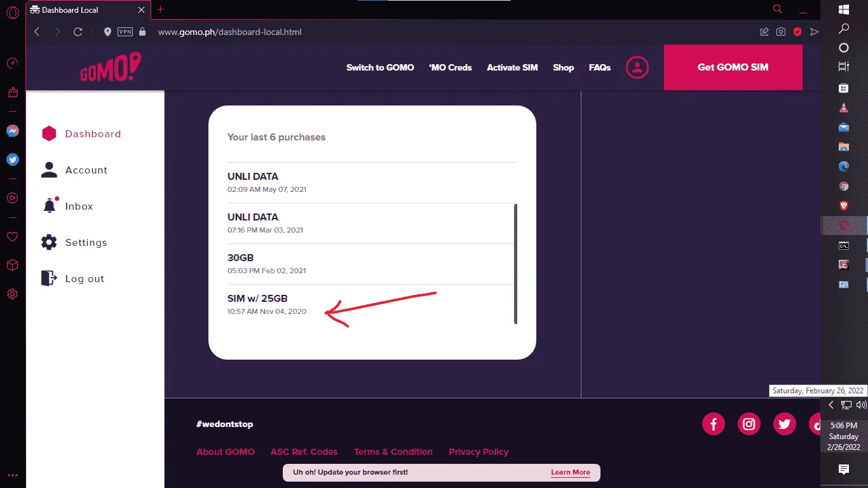The width and height of the screenshot is (868, 488).
Task: Launch Microsoft Store from the taskbar
Action: point(844,88)
